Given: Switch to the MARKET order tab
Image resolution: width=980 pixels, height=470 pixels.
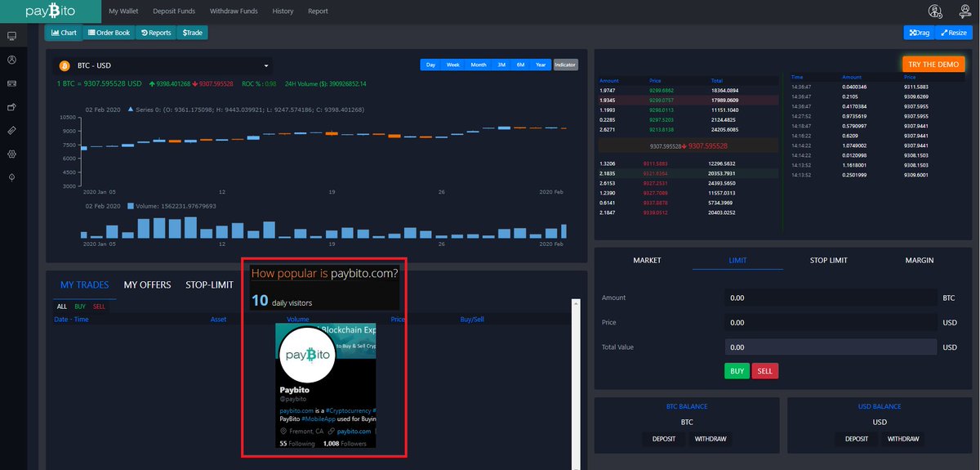Looking at the screenshot, I should click(648, 260).
